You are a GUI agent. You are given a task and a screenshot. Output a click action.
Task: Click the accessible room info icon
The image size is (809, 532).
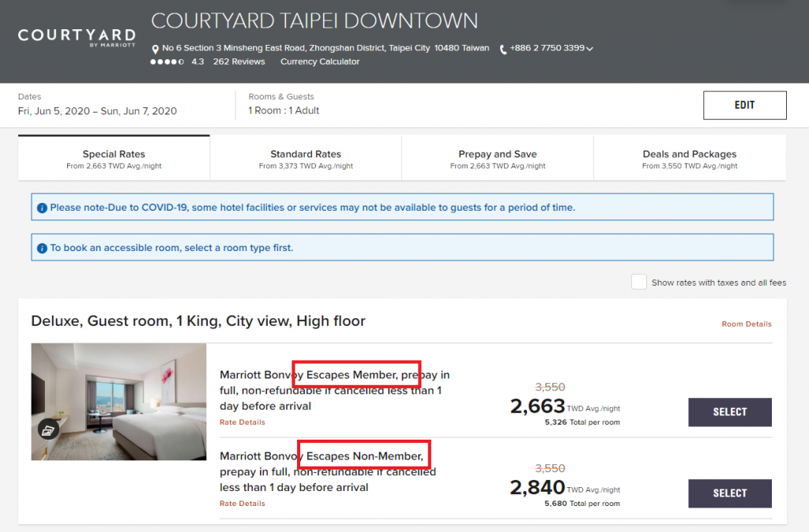tap(43, 248)
